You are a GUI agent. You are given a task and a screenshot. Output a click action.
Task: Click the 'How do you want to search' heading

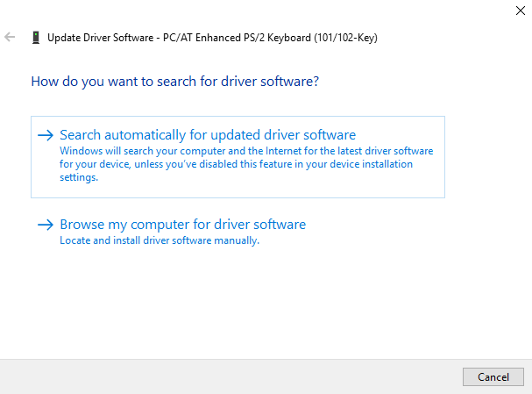174,82
